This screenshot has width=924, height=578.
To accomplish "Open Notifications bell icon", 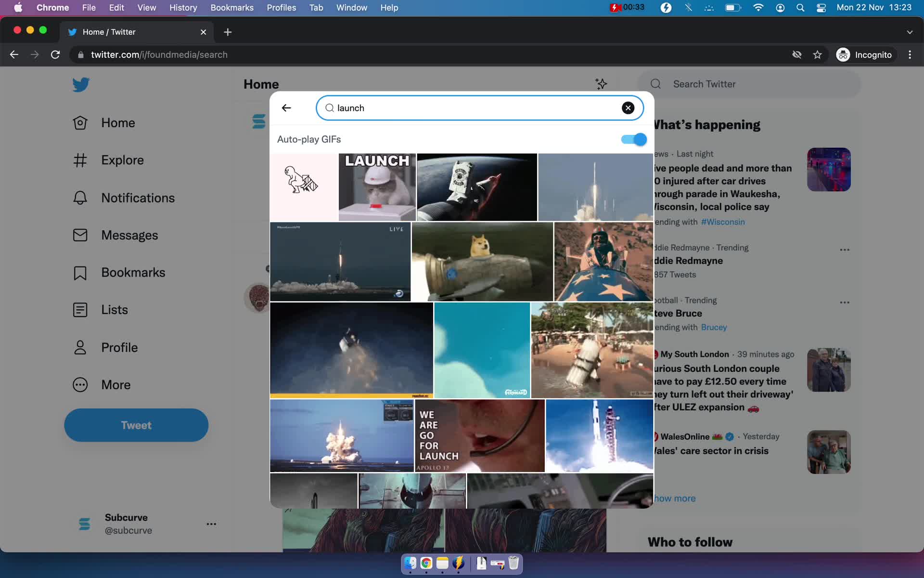I will [x=80, y=197].
